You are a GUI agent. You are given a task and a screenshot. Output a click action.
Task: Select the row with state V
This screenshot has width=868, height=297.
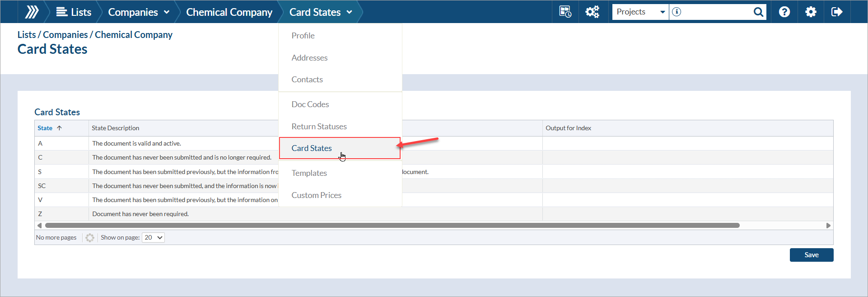(434, 200)
